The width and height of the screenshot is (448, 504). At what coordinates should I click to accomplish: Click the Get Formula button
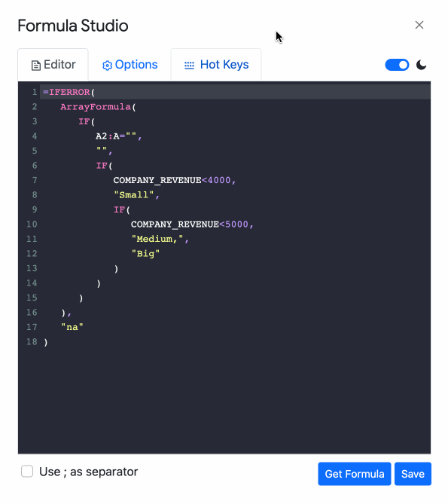[354, 474]
